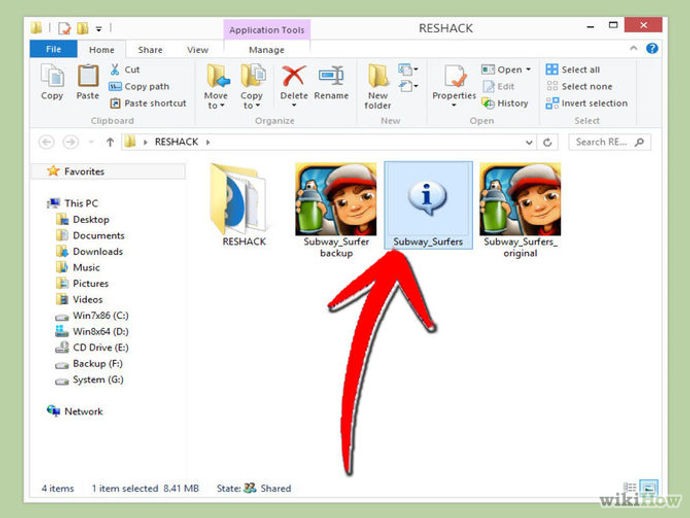Click the Properties icon
The image size is (690, 518).
pyautogui.click(x=455, y=77)
